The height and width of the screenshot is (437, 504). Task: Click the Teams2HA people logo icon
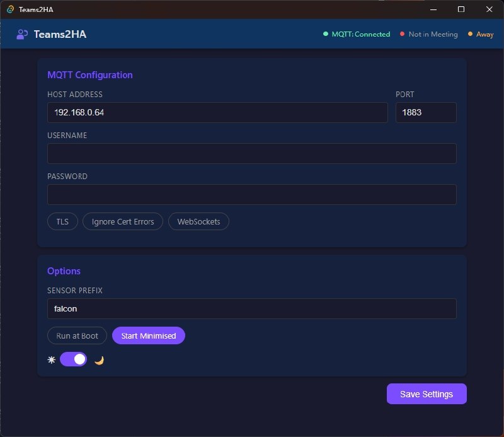coord(22,35)
